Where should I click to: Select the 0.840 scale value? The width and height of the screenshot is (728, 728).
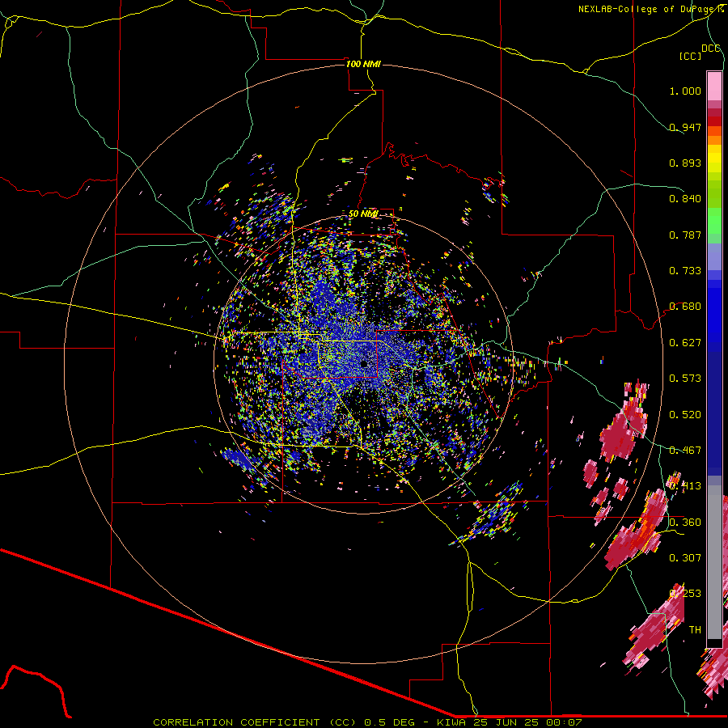click(685, 199)
